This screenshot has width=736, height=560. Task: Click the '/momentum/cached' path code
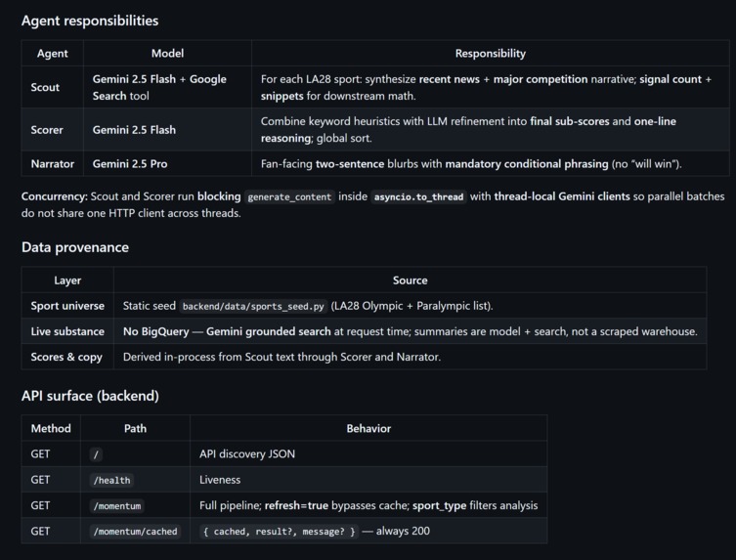(x=135, y=532)
